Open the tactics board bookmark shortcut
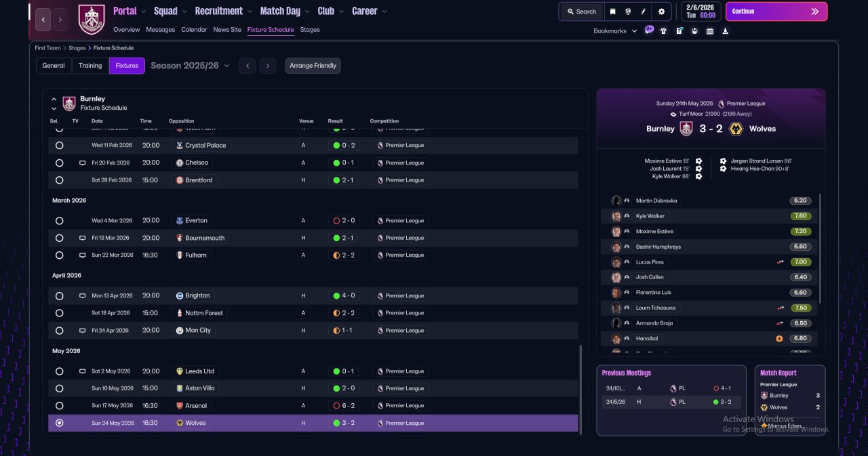 point(679,30)
